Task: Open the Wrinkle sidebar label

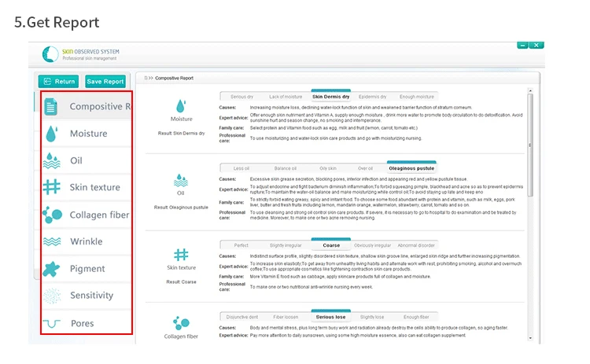Action: coord(87,241)
